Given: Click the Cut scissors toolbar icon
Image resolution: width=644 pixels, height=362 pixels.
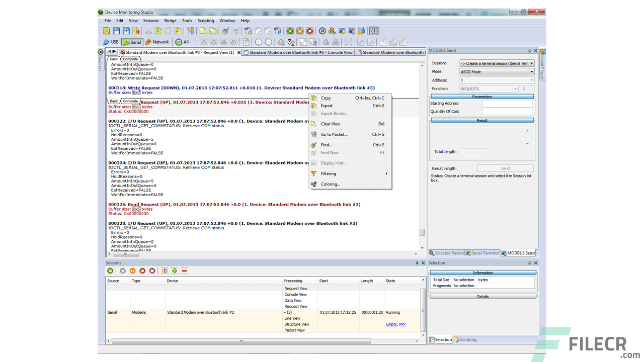Looking at the screenshot, I should [149, 31].
